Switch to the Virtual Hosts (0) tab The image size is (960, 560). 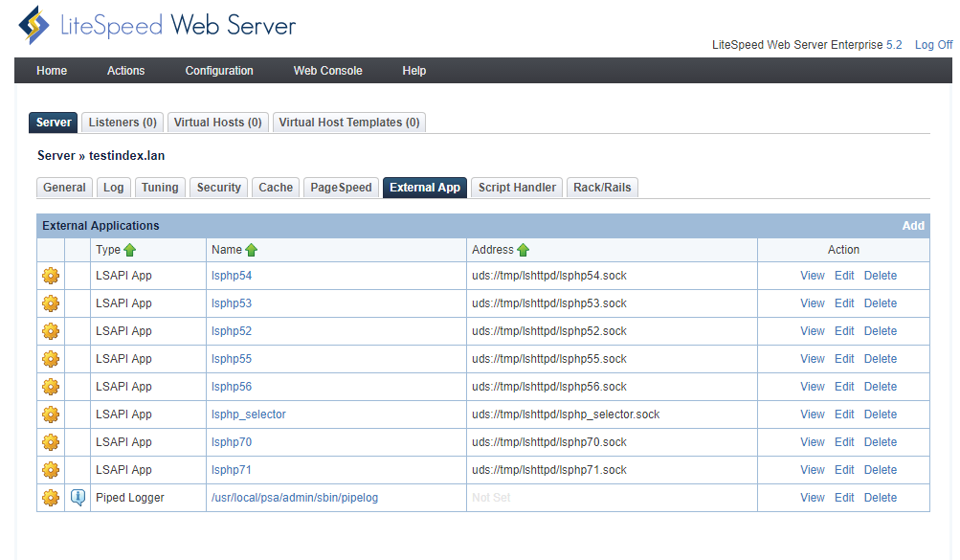218,123
